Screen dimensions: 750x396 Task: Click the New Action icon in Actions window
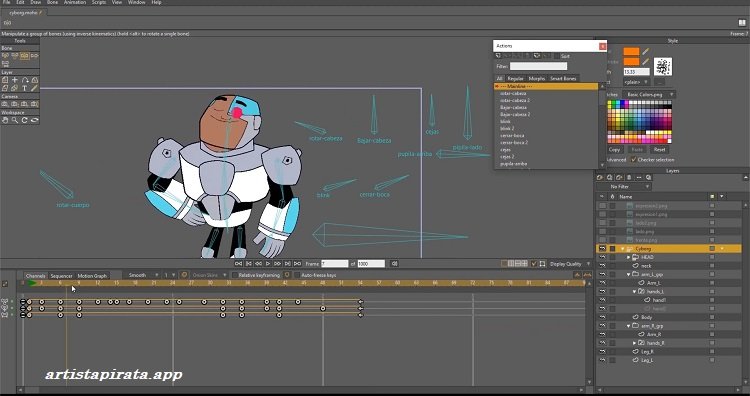pos(498,56)
